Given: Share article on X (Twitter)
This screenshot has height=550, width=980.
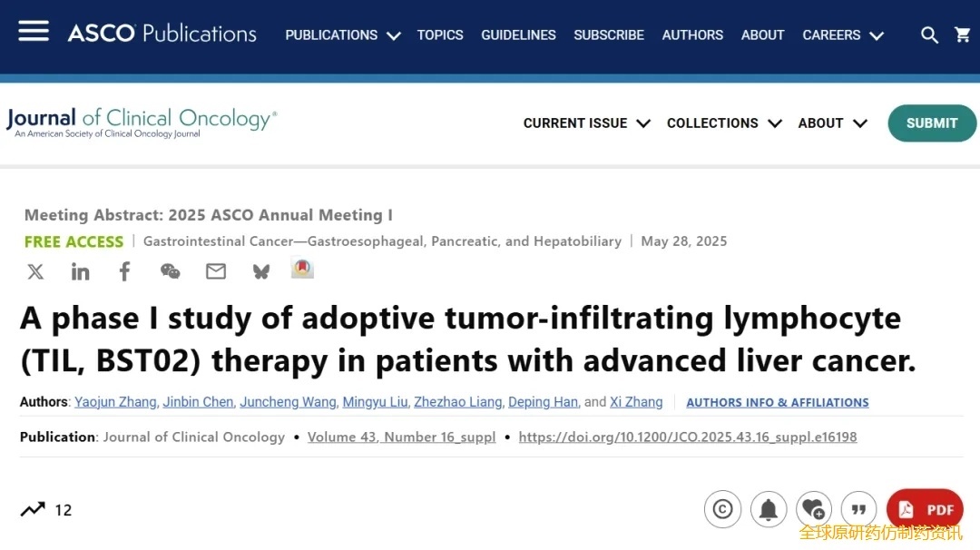Looking at the screenshot, I should point(35,271).
